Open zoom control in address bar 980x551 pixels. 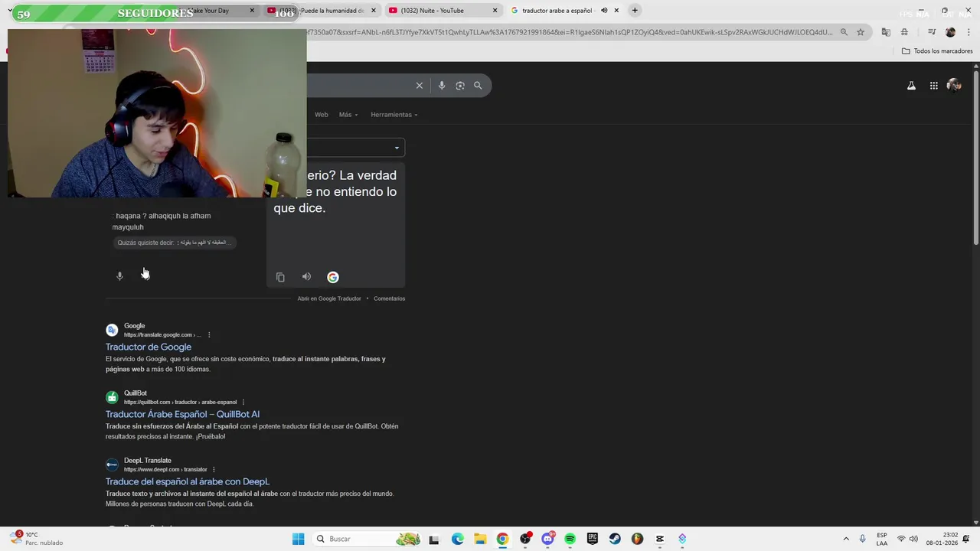click(844, 32)
